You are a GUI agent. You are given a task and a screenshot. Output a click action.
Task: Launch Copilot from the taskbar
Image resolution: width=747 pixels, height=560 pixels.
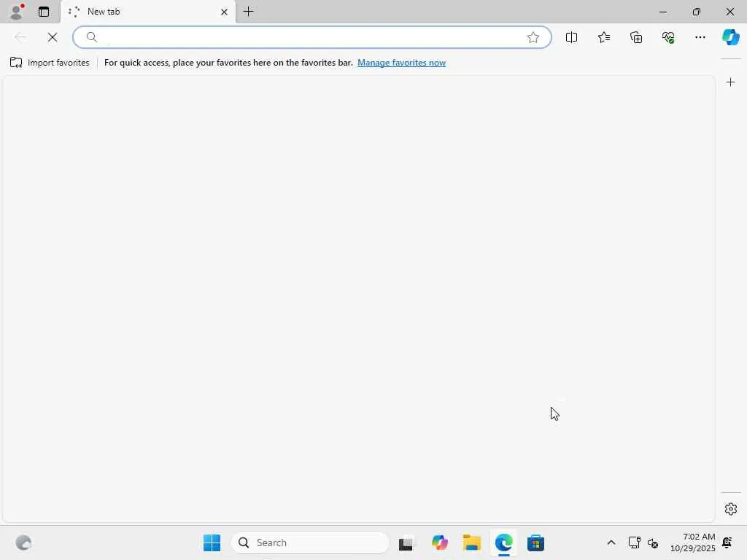[x=440, y=542]
